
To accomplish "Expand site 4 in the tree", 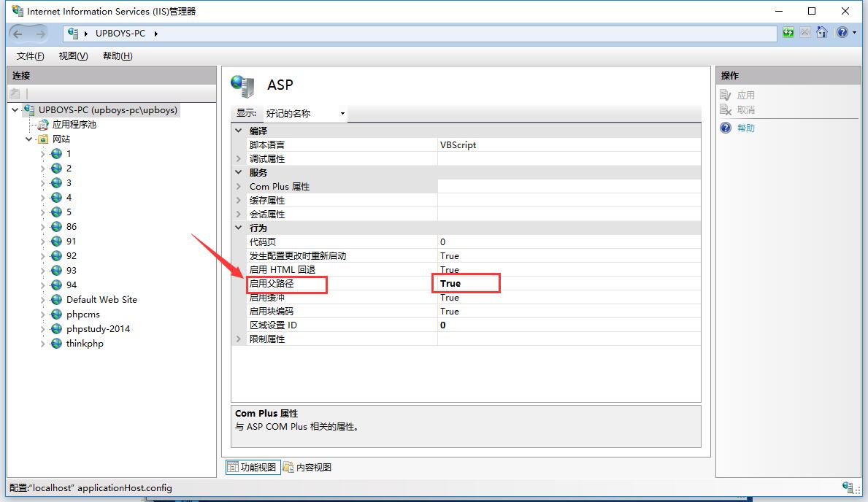I will pyautogui.click(x=42, y=198).
